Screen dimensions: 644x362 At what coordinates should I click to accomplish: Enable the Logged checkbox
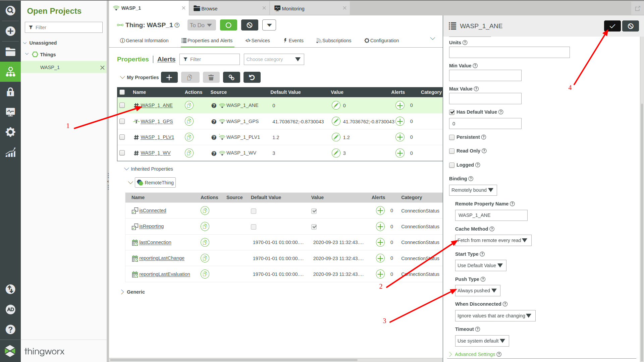[x=452, y=165]
